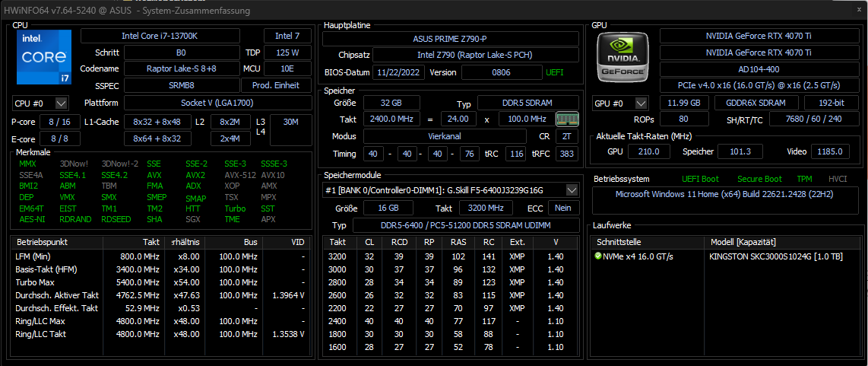This screenshot has height=366, width=868.
Task: Click the AVX-512 feature flag
Action: pos(239,175)
